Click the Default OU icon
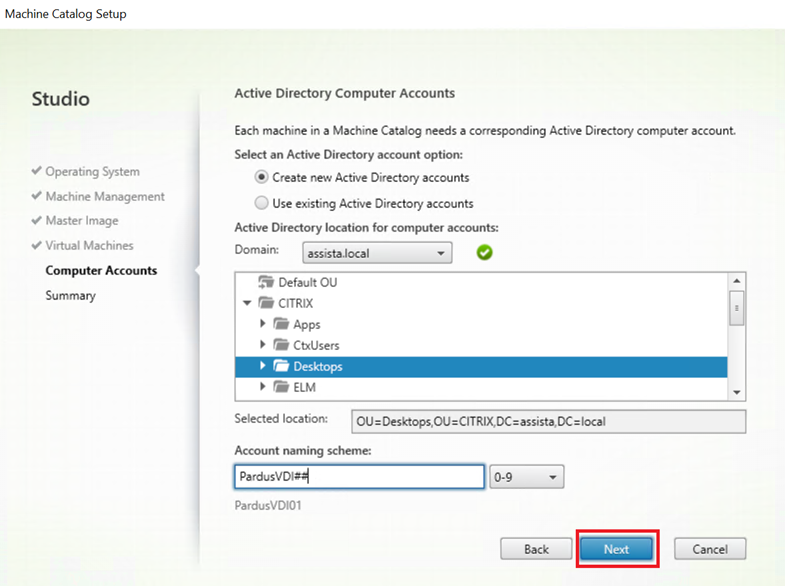785x586 pixels. pos(266,282)
